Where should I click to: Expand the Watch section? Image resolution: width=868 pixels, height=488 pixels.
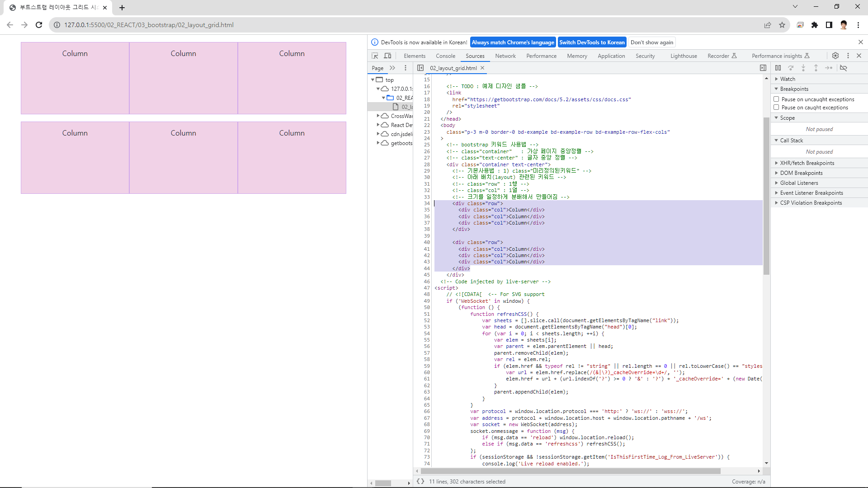click(x=787, y=79)
